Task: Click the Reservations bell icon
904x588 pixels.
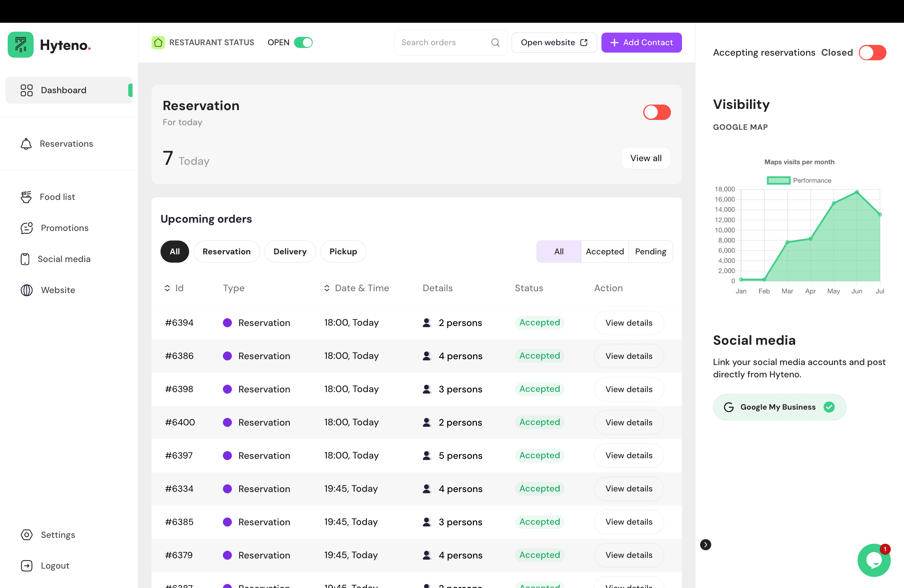Action: coord(26,144)
